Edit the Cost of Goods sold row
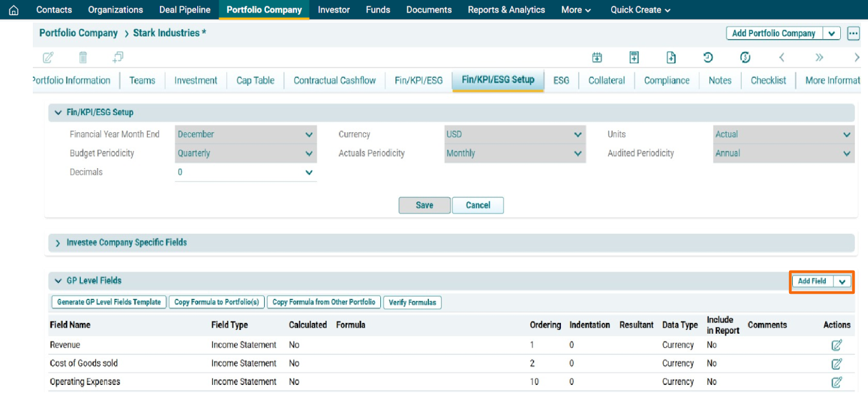 (836, 363)
